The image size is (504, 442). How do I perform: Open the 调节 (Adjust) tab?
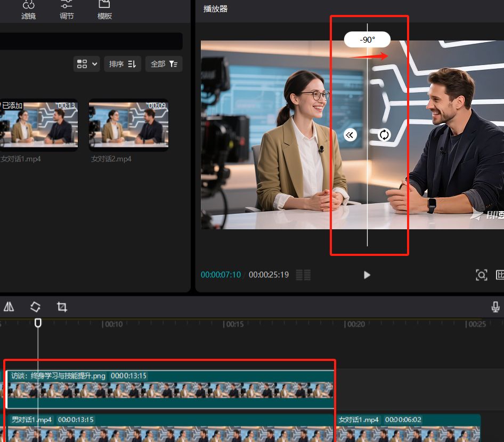[67, 10]
